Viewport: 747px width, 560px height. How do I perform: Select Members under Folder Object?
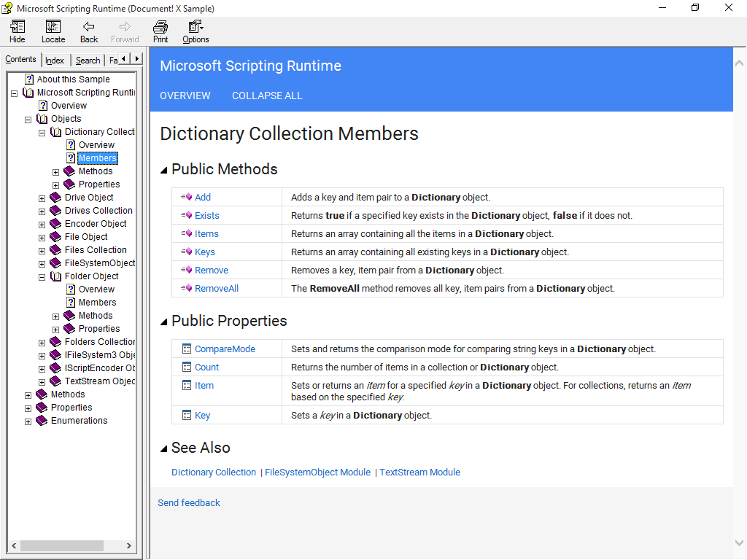[97, 303]
